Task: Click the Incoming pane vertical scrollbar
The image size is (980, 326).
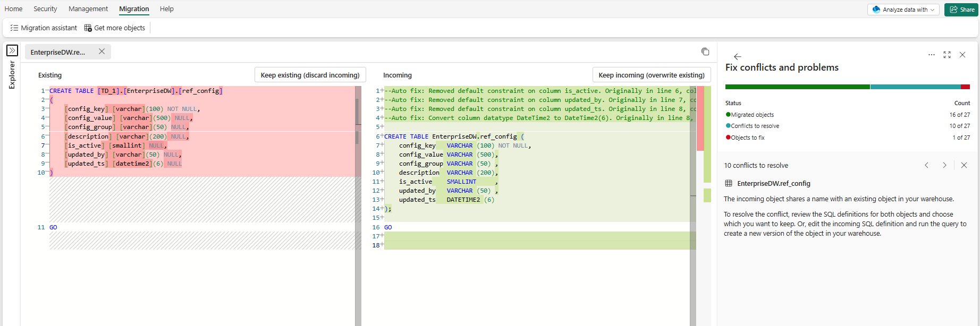Action: tap(693, 206)
